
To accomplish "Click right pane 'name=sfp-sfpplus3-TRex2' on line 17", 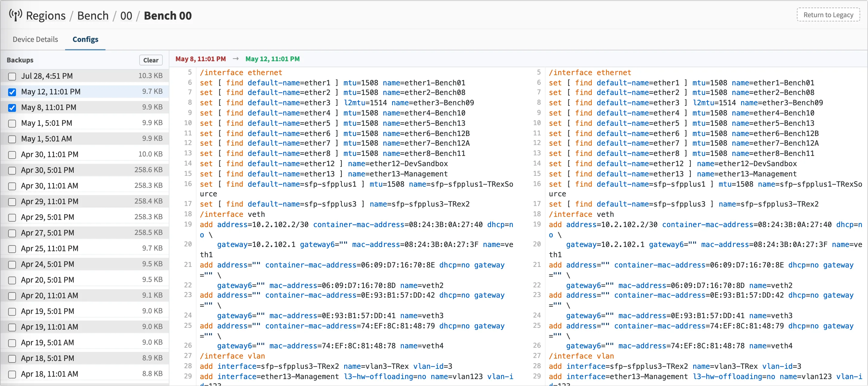I will coord(768,204).
